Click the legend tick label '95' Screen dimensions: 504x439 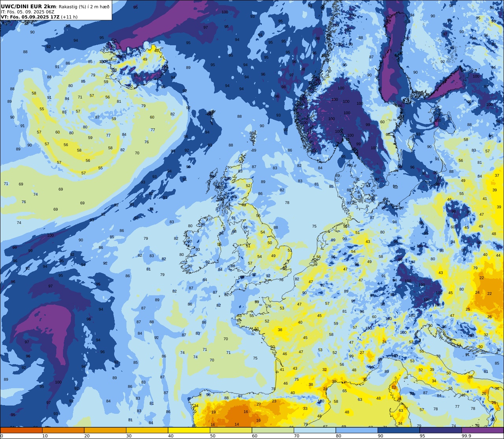[x=422, y=436]
